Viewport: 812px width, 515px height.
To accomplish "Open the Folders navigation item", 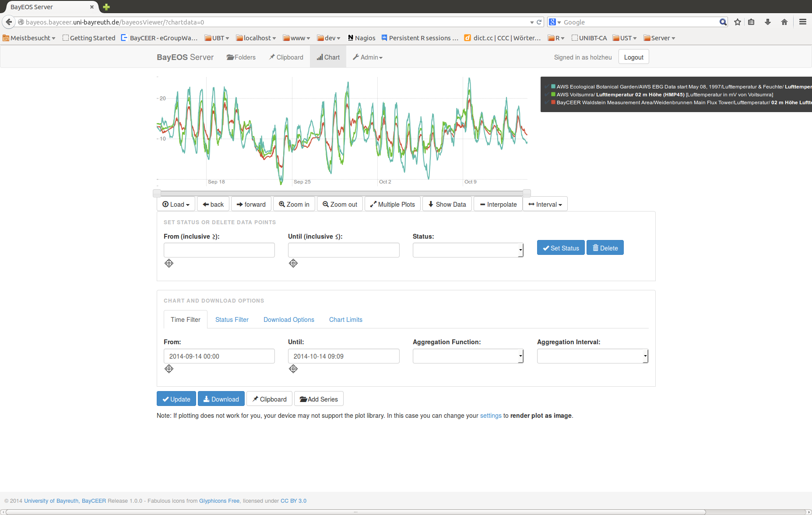I will coord(241,57).
